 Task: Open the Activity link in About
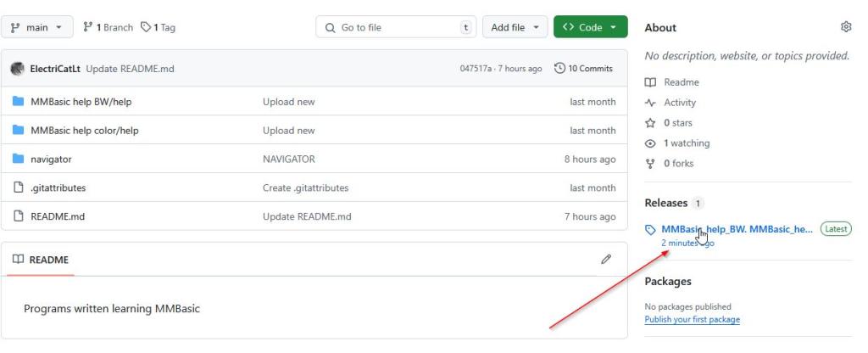point(679,103)
